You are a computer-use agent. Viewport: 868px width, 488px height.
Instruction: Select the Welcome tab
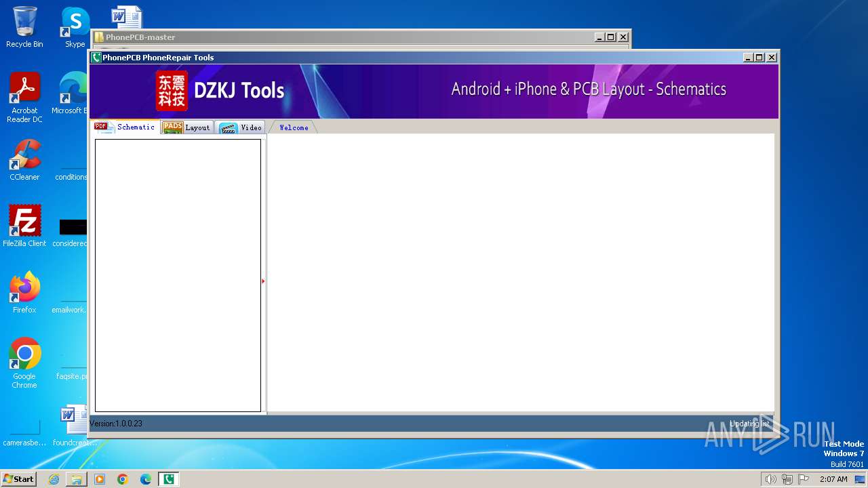pos(293,127)
